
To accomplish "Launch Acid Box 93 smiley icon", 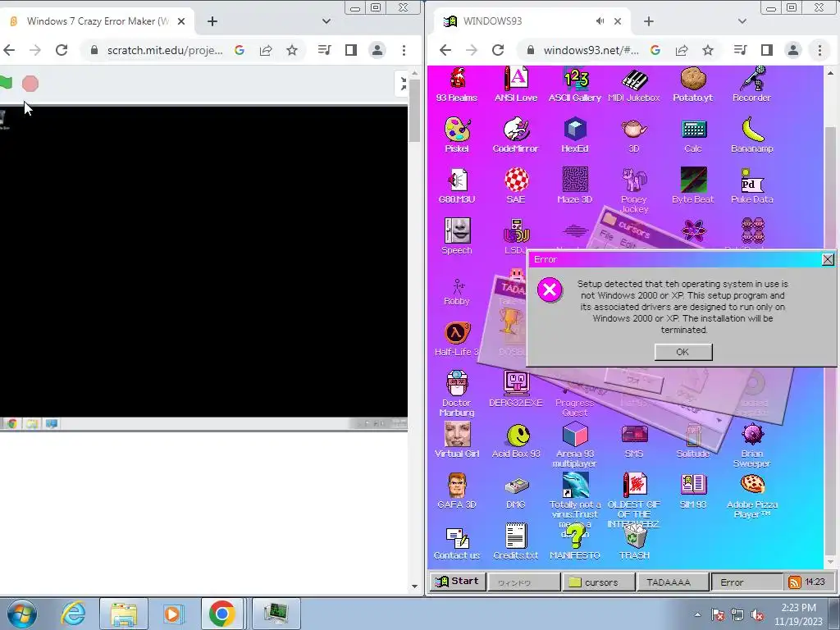I will [x=515, y=440].
